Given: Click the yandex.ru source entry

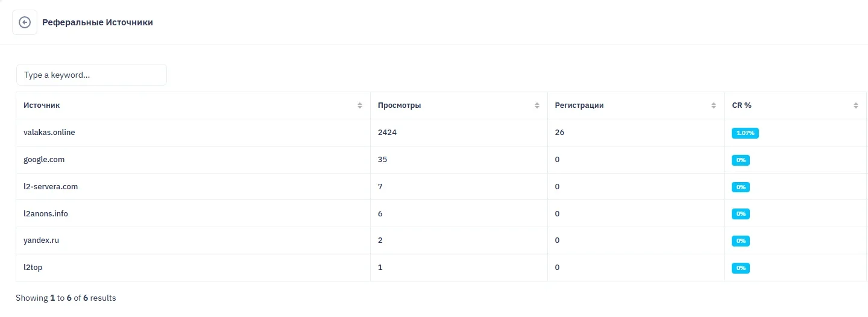Looking at the screenshot, I should pos(42,240).
